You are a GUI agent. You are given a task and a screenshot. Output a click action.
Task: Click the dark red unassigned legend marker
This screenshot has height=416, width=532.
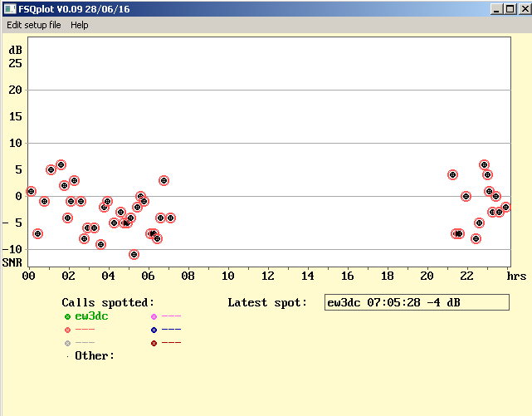coord(154,343)
